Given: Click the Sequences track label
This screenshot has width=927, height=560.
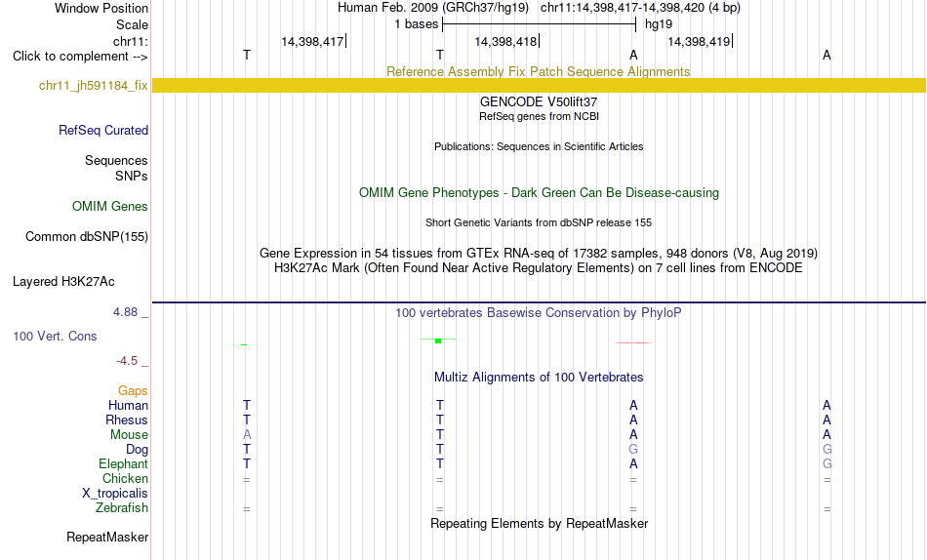Looking at the screenshot, I should 116,160.
